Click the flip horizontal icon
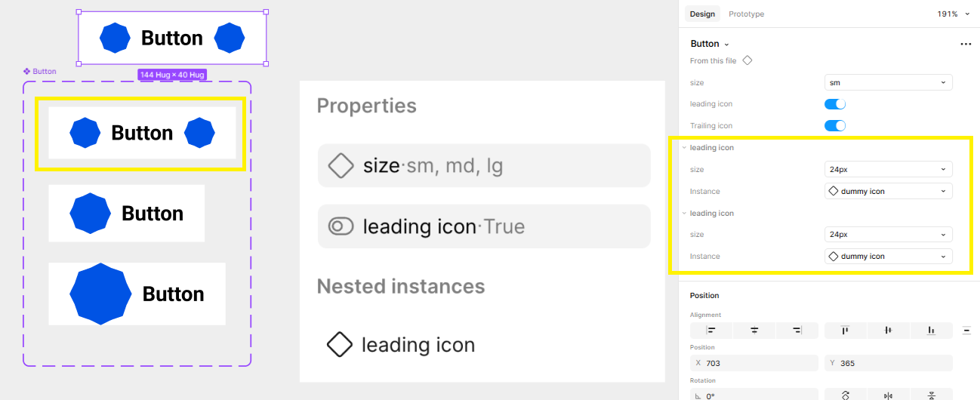Viewport: 980px width, 400px height. pyautogui.click(x=888, y=395)
